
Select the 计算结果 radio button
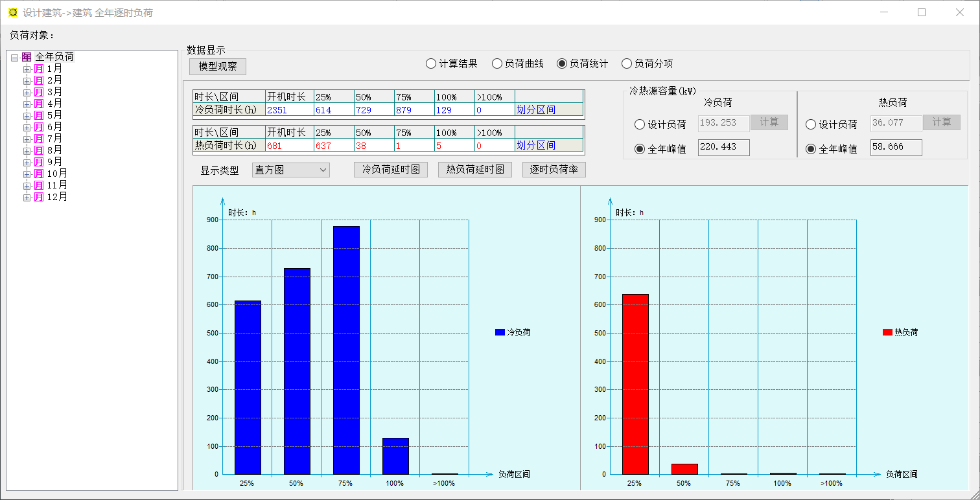431,63
